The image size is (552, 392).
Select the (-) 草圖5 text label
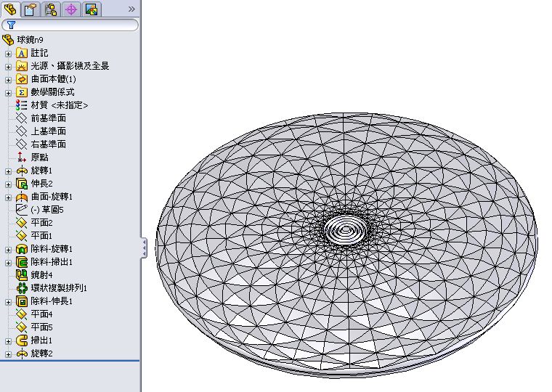47,210
